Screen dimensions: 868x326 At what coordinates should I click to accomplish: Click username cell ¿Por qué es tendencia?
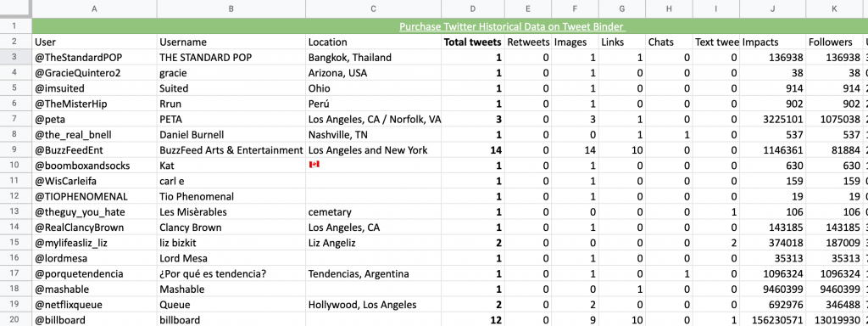(x=231, y=274)
